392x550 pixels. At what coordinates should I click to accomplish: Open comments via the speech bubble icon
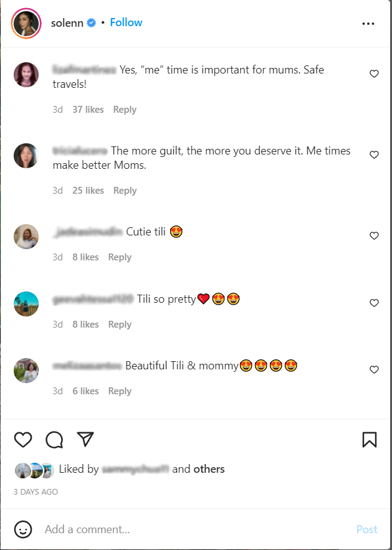pyautogui.click(x=54, y=440)
